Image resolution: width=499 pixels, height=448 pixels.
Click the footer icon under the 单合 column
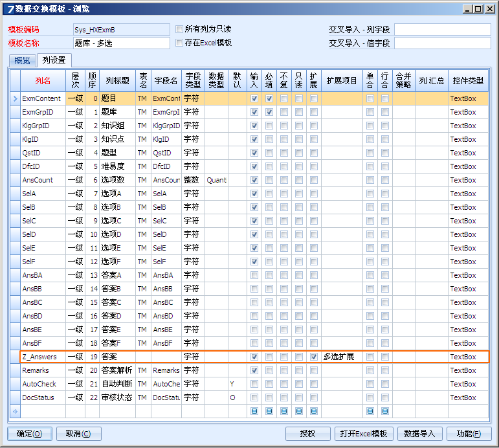[x=370, y=411]
